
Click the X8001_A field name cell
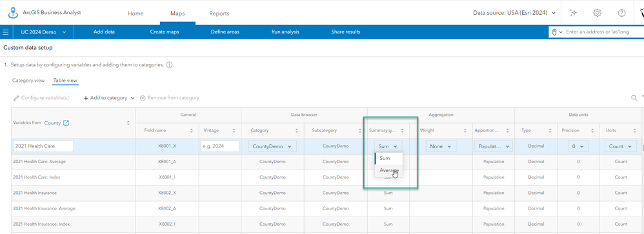[x=167, y=162]
